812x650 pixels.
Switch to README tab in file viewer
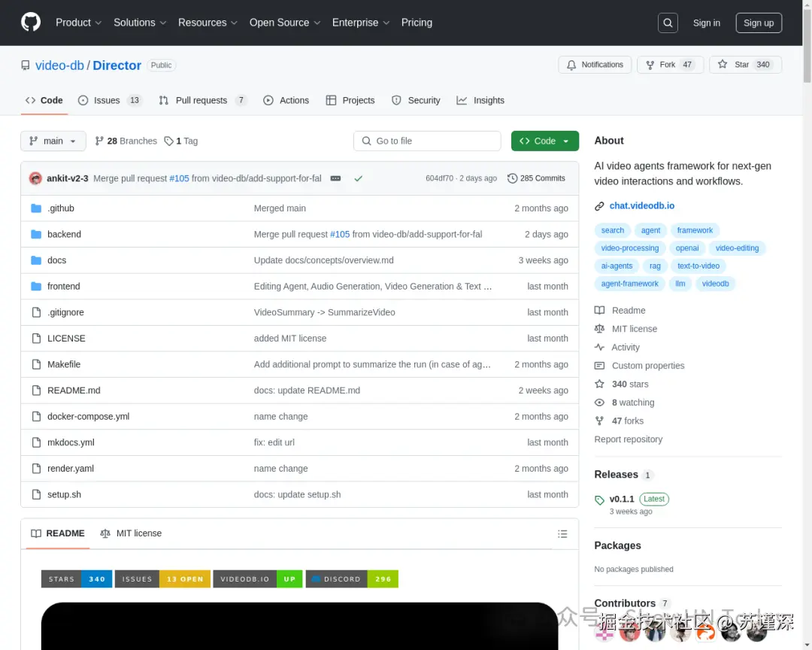57,533
